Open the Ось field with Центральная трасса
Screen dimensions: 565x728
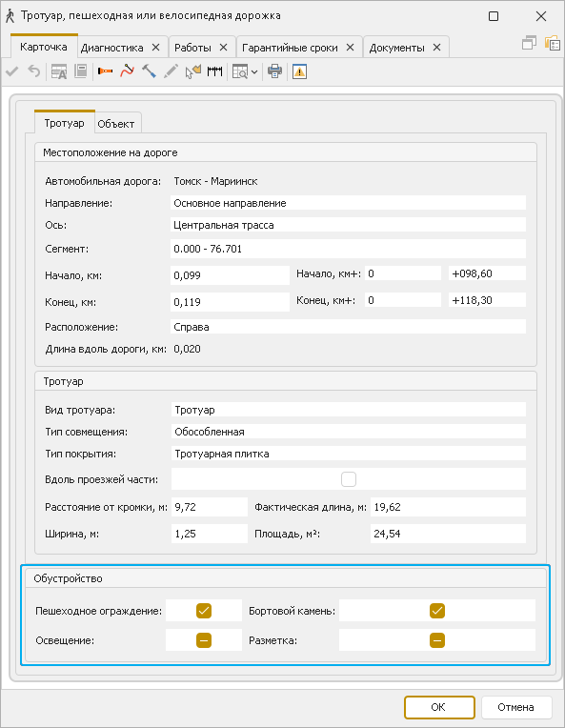point(348,225)
